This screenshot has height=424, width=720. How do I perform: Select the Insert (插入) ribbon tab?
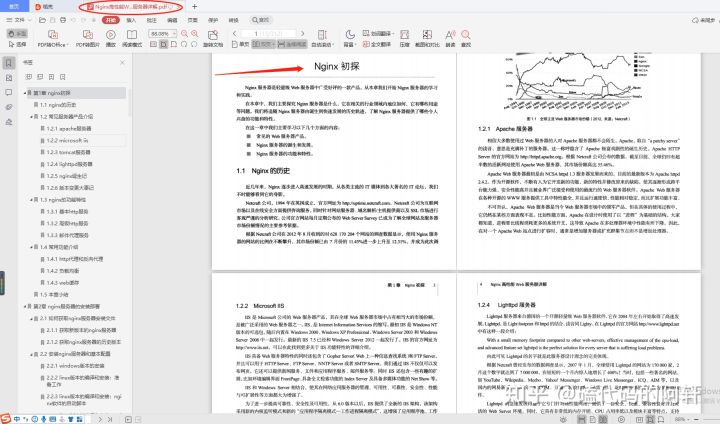131,20
